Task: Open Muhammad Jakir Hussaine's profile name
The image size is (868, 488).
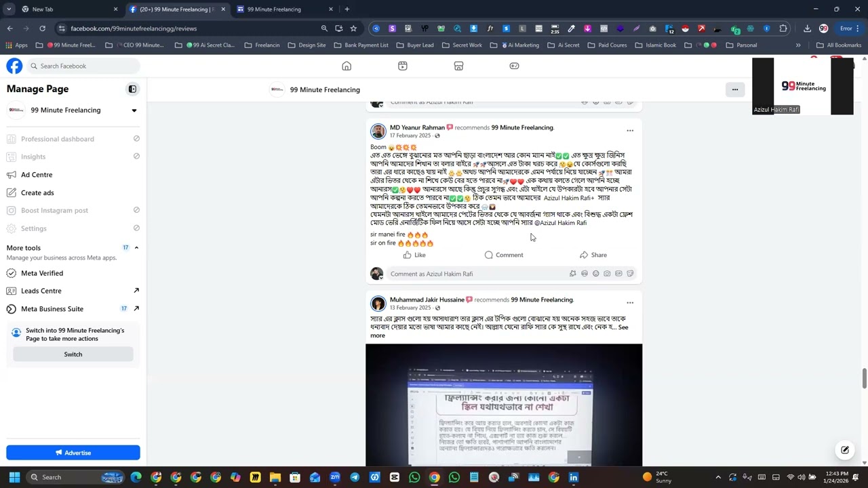Action: tap(427, 300)
